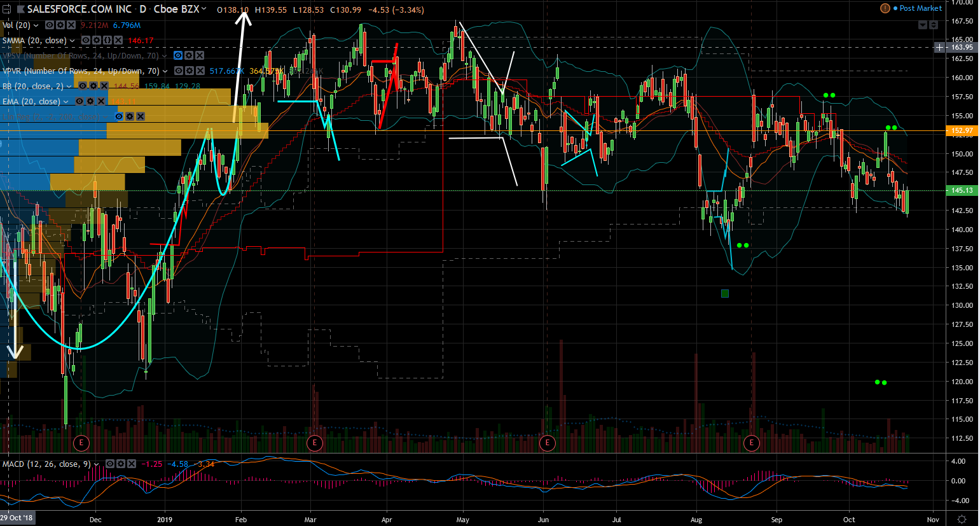Click the Post Market session link
This screenshot has width=980, height=526.
[x=920, y=8]
